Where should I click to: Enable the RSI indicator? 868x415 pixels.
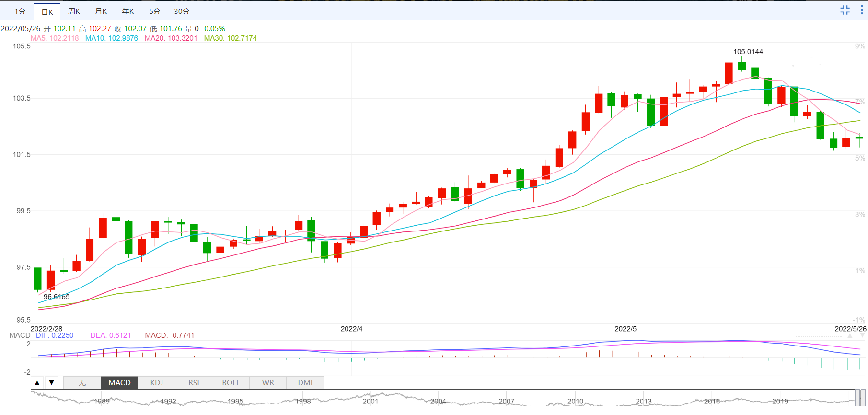[x=194, y=382]
